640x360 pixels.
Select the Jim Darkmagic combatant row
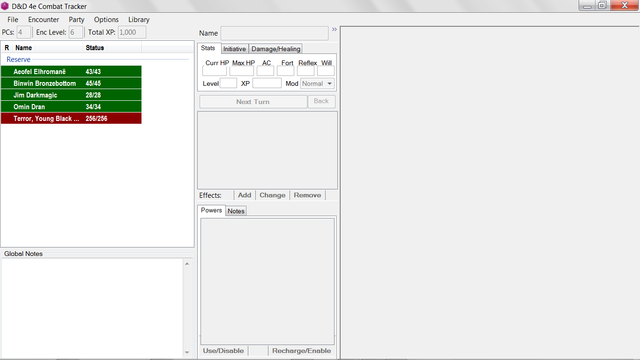71,95
